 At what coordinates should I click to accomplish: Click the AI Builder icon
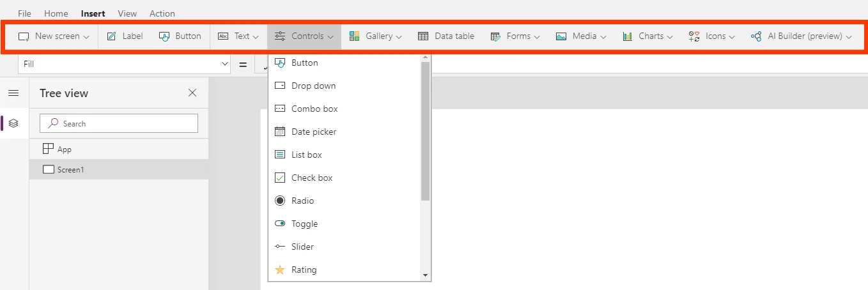click(756, 36)
